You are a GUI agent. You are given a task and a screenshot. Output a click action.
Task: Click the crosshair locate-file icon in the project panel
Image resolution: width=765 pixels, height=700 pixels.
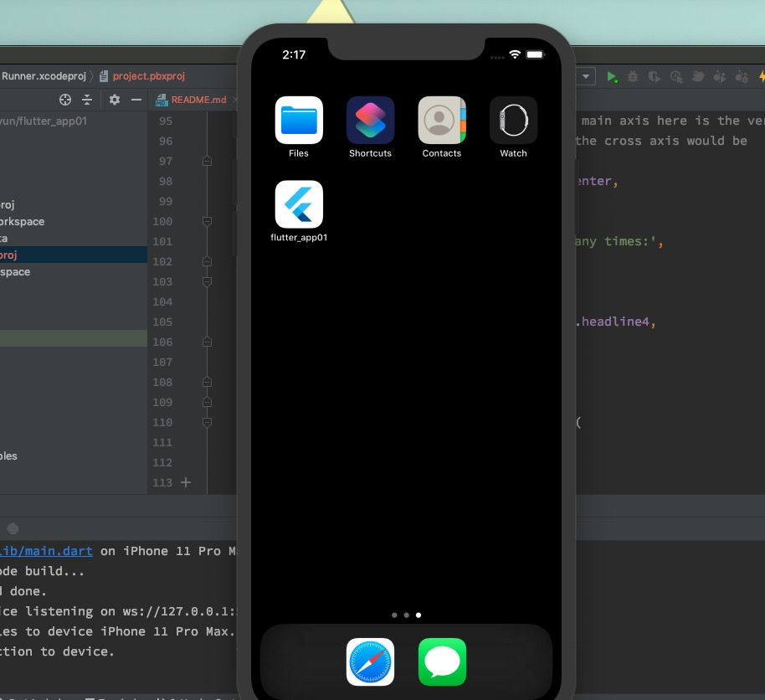point(65,100)
